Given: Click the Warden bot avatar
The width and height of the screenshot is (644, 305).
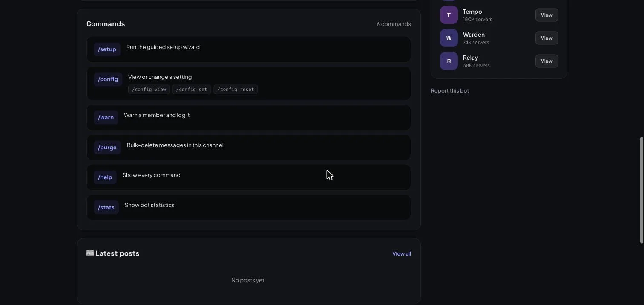Looking at the screenshot, I should [x=448, y=38].
